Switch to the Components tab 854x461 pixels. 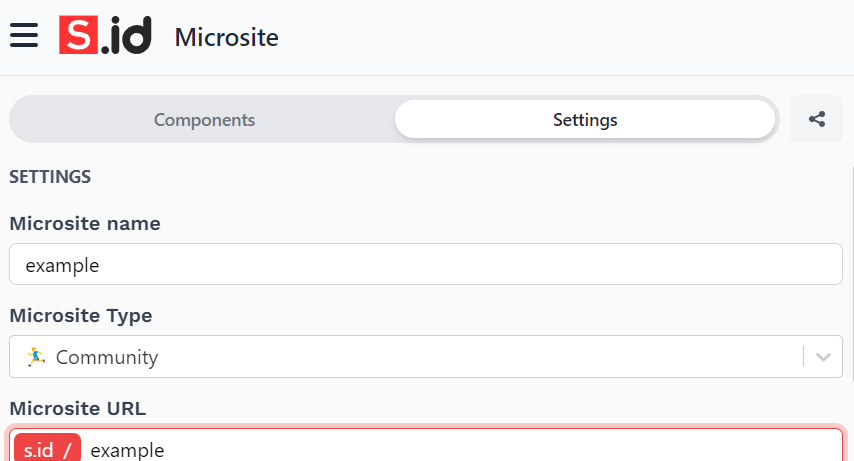click(x=204, y=120)
